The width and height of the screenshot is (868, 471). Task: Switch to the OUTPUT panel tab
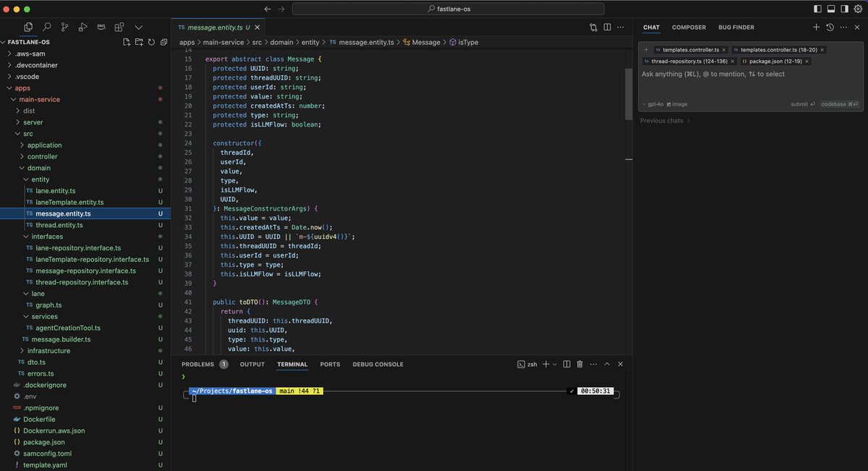[252, 365]
